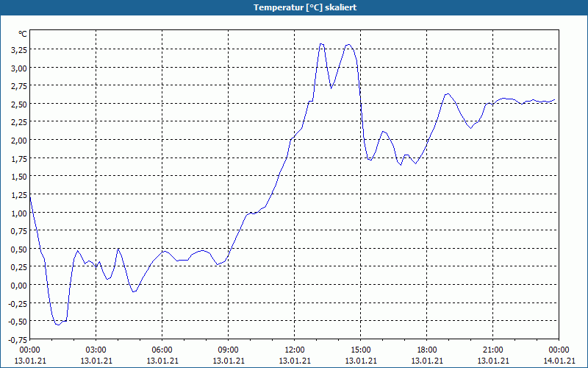This screenshot has height=368, width=588.
Task: Click the 09:00 time axis label
Action: tap(229, 350)
